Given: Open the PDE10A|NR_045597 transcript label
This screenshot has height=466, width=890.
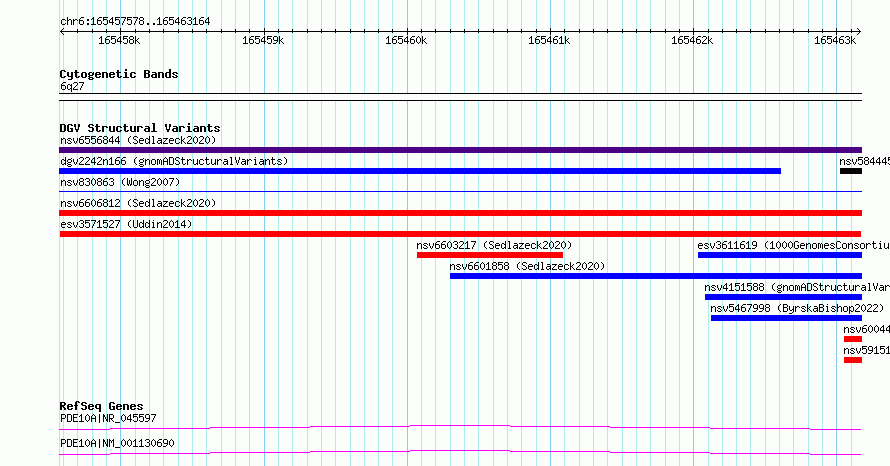Looking at the screenshot, I should pyautogui.click(x=108, y=418).
